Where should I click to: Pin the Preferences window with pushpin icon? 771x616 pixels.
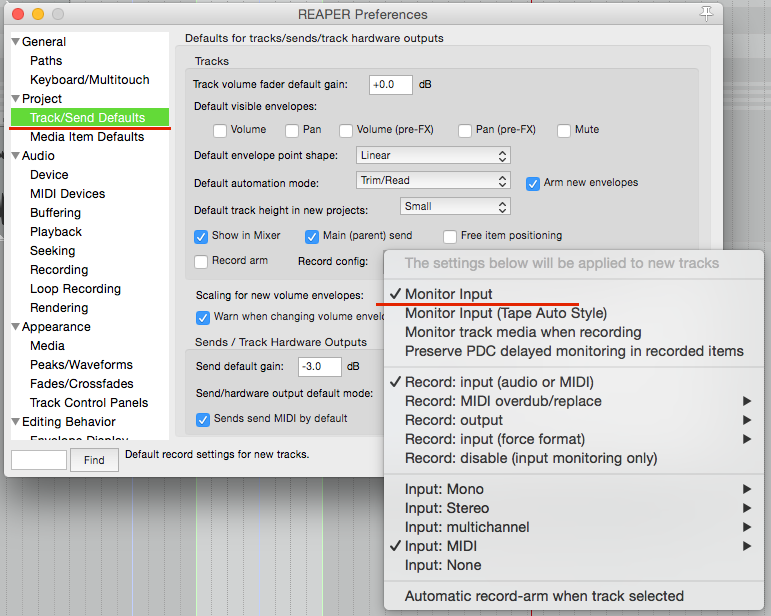pyautogui.click(x=706, y=14)
